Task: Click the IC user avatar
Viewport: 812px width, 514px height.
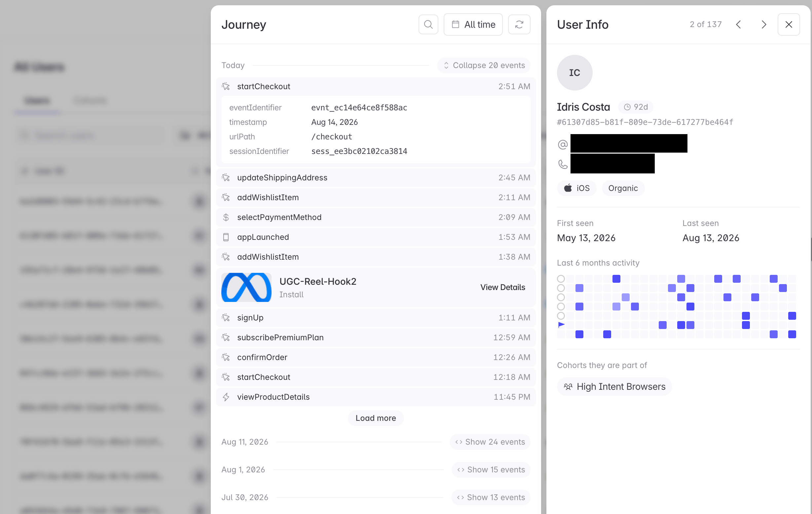Action: pos(574,73)
